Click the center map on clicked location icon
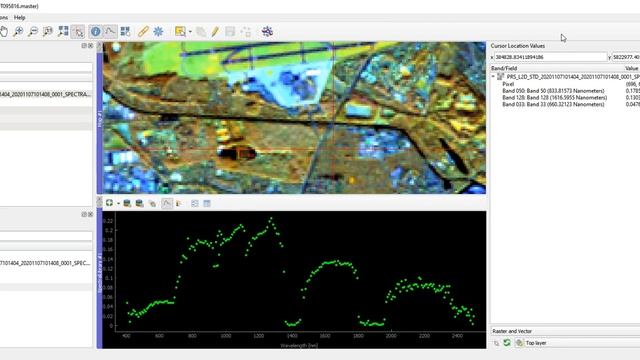 [125, 31]
